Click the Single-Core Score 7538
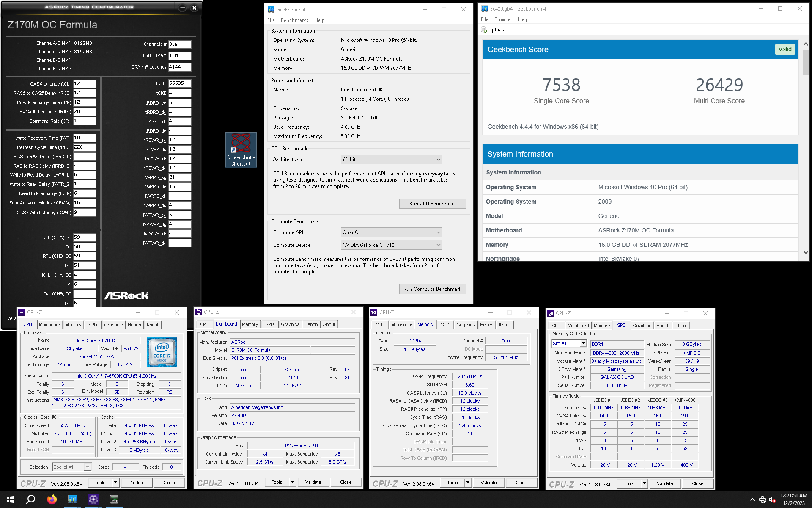Screen dimensions: 812x508 tap(561, 85)
